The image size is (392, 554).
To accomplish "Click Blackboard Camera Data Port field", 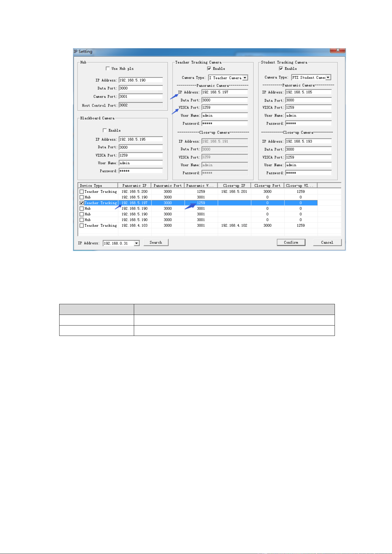I will pyautogui.click(x=141, y=147).
